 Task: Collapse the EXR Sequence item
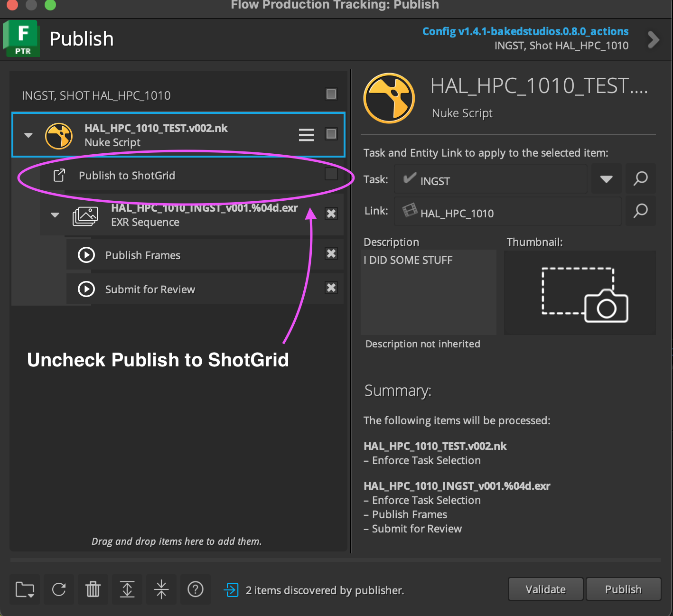pyautogui.click(x=54, y=215)
